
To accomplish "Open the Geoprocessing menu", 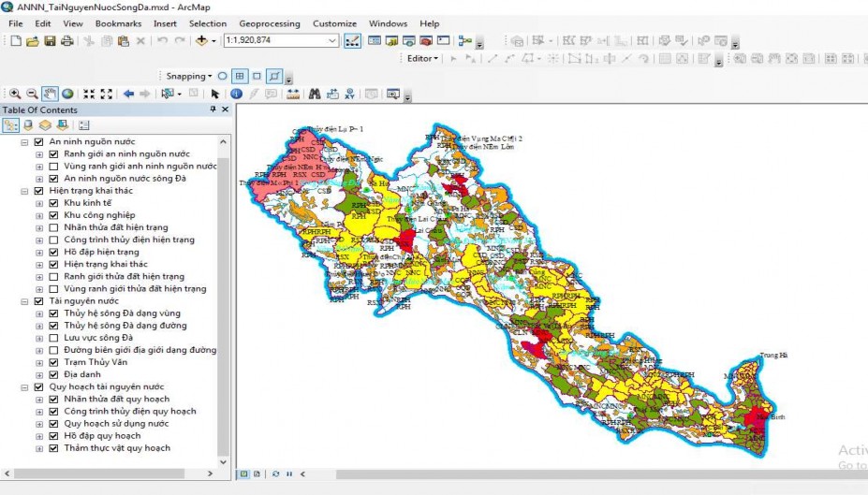I will tap(270, 23).
